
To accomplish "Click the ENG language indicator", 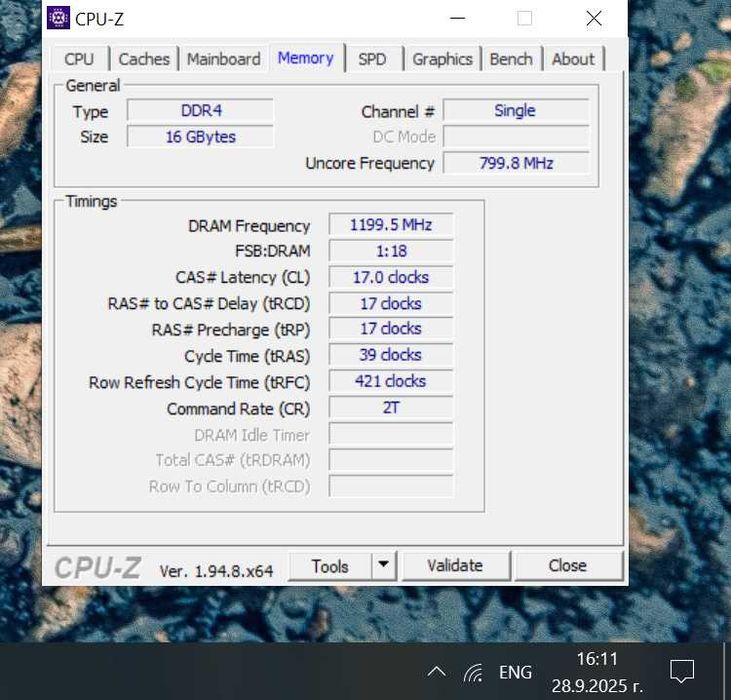I will [515, 673].
